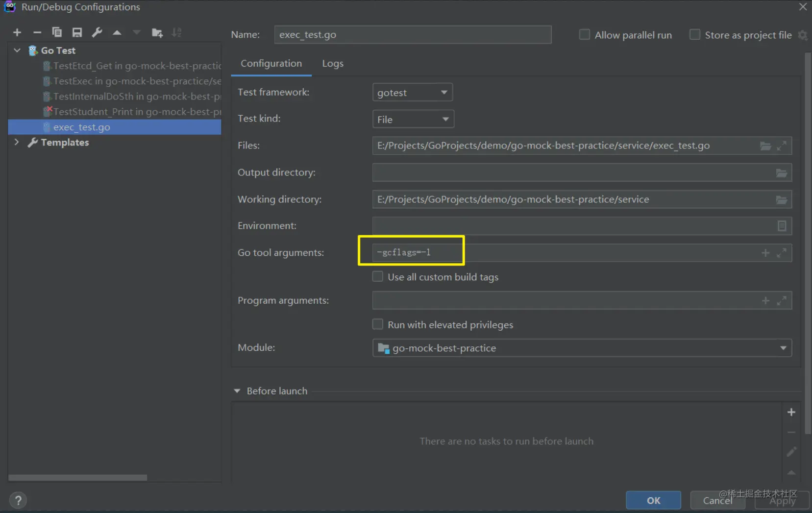Browse for Files path via folder icon
Screen dimensions: 812x513
click(765, 146)
